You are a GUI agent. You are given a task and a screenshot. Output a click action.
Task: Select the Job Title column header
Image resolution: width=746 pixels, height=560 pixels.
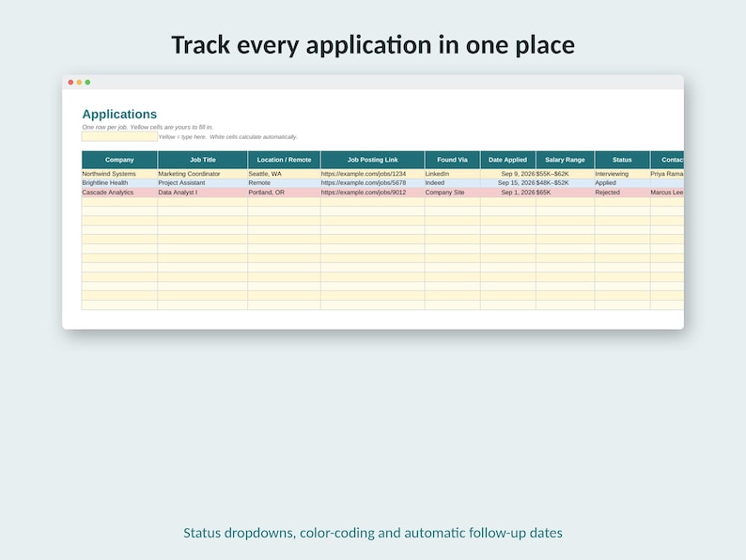(203, 160)
